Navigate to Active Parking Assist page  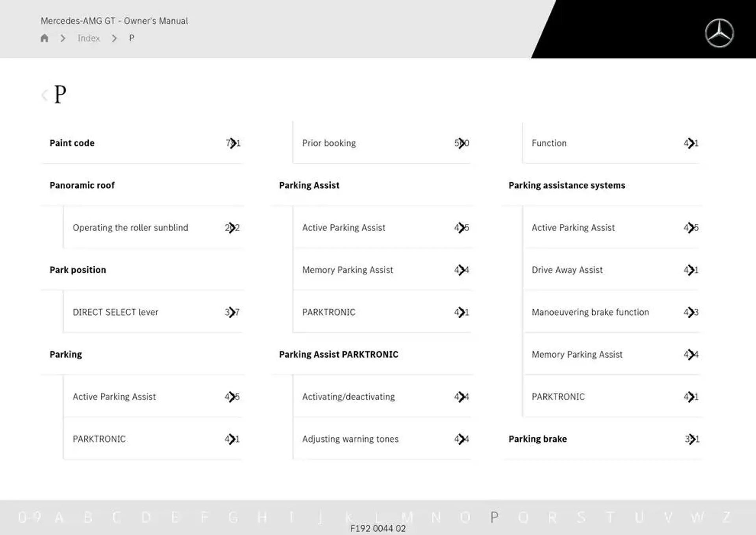pos(344,228)
